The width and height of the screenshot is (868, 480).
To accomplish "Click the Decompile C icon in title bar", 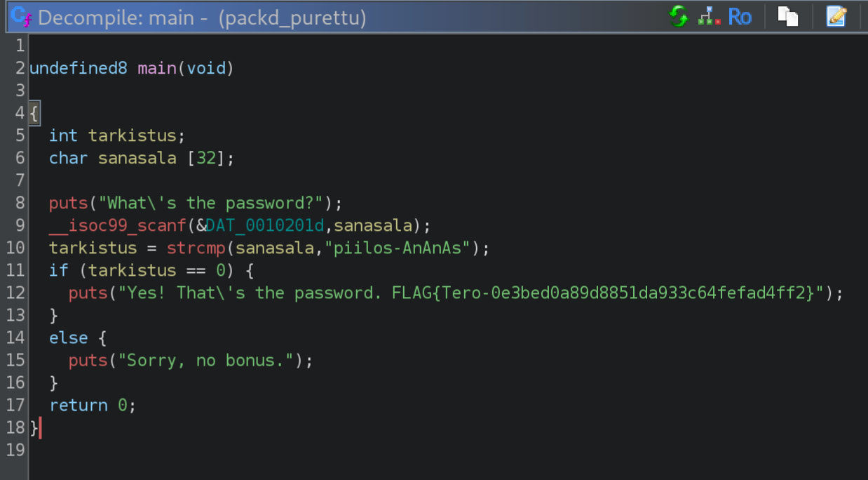I will coord(21,17).
